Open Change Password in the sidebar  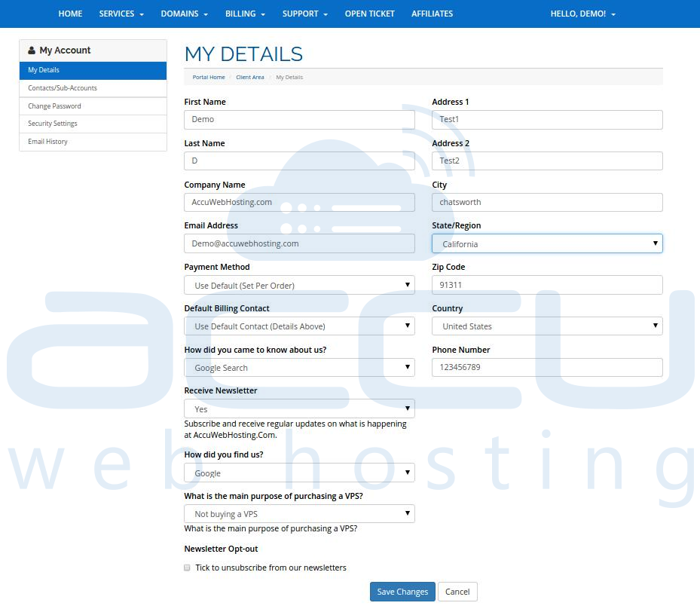[x=93, y=106]
